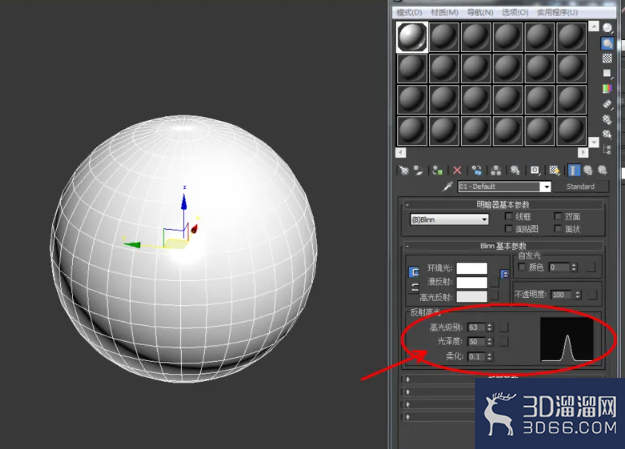The image size is (625, 449).
Task: Open the Material ID Channel icon
Action: tap(535, 171)
